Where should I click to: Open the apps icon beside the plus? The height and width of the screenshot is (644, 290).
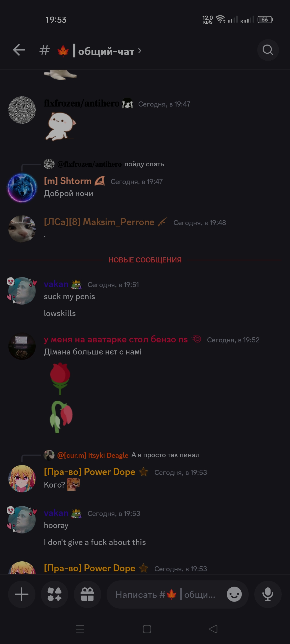[x=55, y=594]
